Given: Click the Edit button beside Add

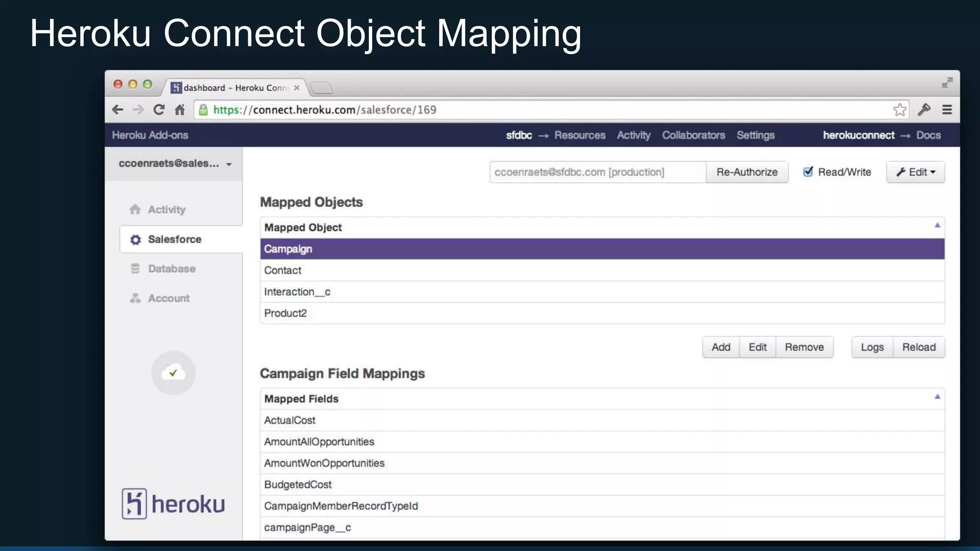Looking at the screenshot, I should point(757,347).
